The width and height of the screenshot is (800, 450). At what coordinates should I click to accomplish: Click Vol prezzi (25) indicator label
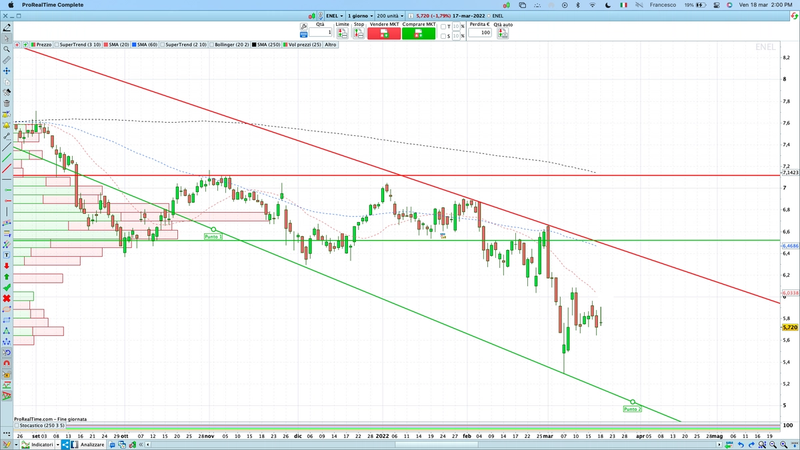pyautogui.click(x=305, y=45)
